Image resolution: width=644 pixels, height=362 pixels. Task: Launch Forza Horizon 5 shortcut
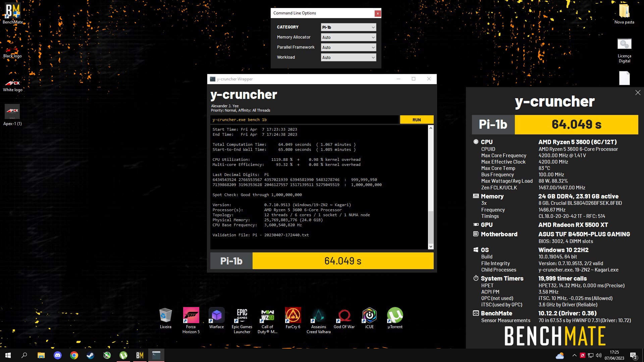(x=191, y=320)
